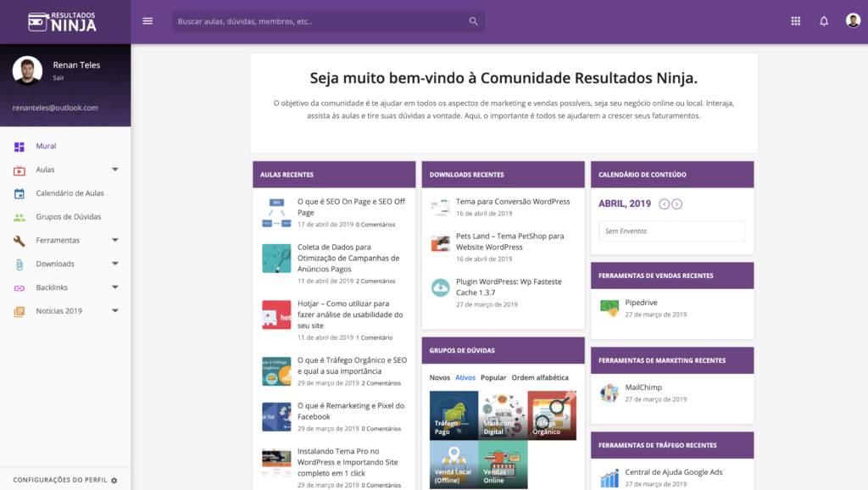Screen dimensions: 868x490
Task: Click the notification bell in the top bar
Action: coord(823,20)
